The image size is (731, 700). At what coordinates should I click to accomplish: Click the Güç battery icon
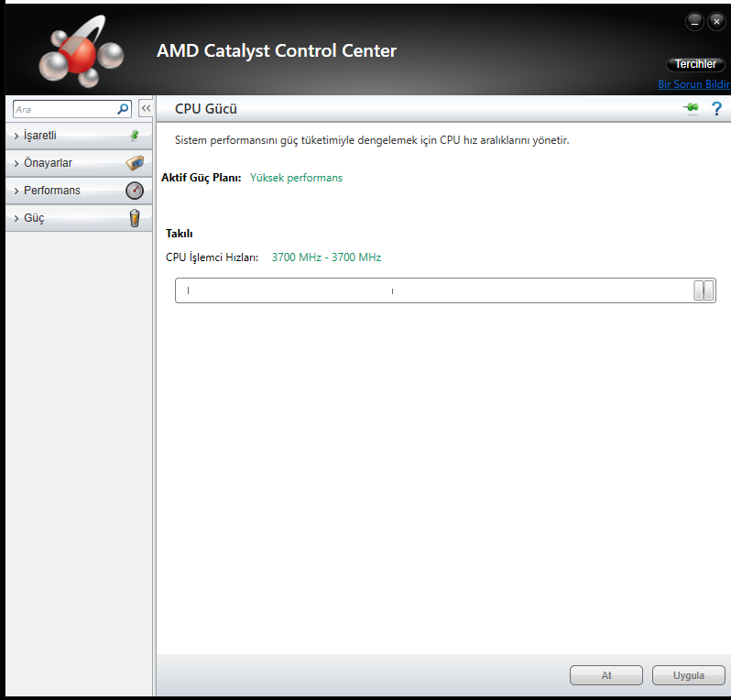tap(135, 218)
